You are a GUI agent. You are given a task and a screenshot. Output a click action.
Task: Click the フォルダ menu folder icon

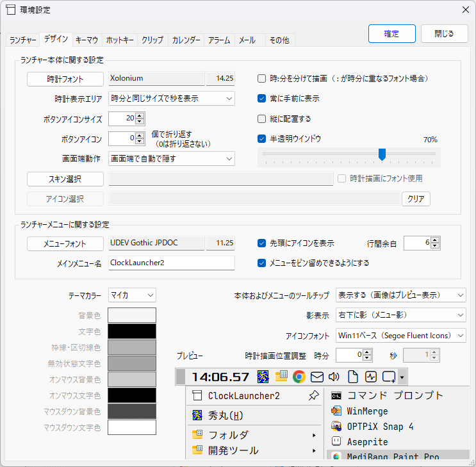tap(197, 434)
